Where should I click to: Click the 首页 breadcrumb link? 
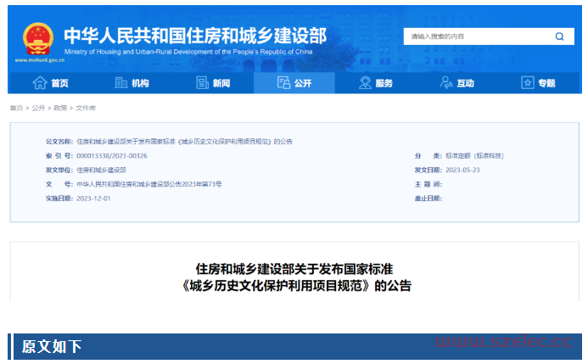[16, 108]
